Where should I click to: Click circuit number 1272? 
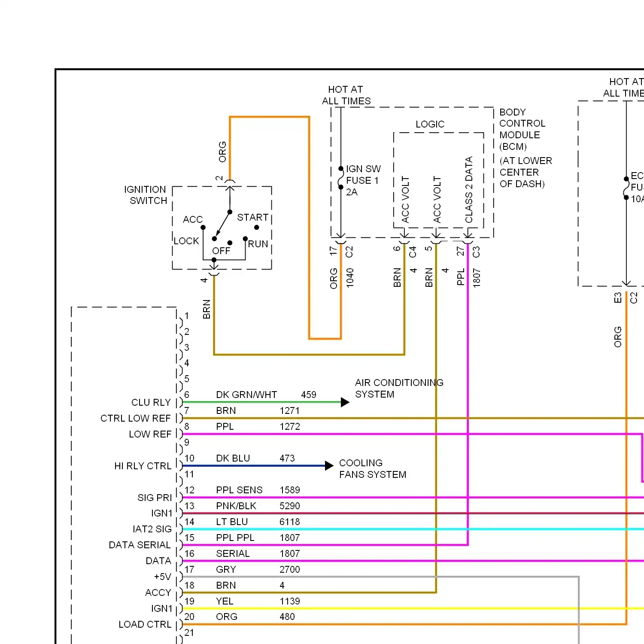pos(290,426)
